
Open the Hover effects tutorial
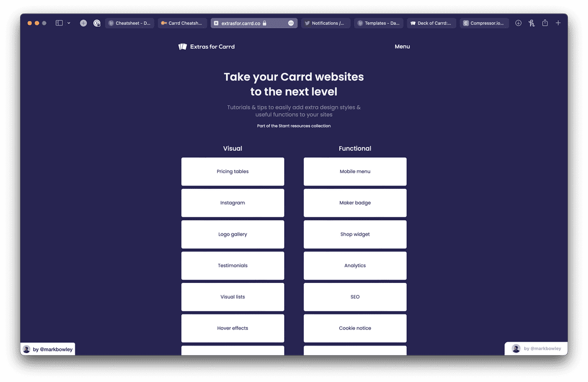tap(232, 328)
